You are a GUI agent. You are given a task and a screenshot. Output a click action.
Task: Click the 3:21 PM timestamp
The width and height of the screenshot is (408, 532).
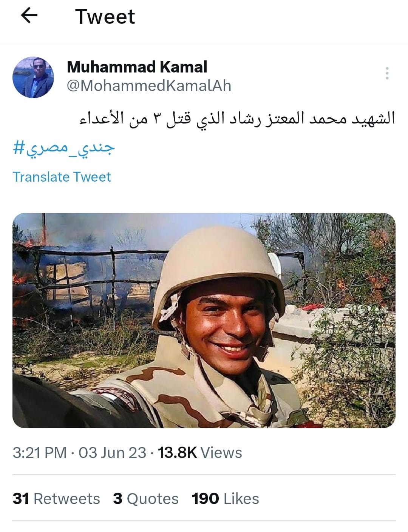pos(40,452)
